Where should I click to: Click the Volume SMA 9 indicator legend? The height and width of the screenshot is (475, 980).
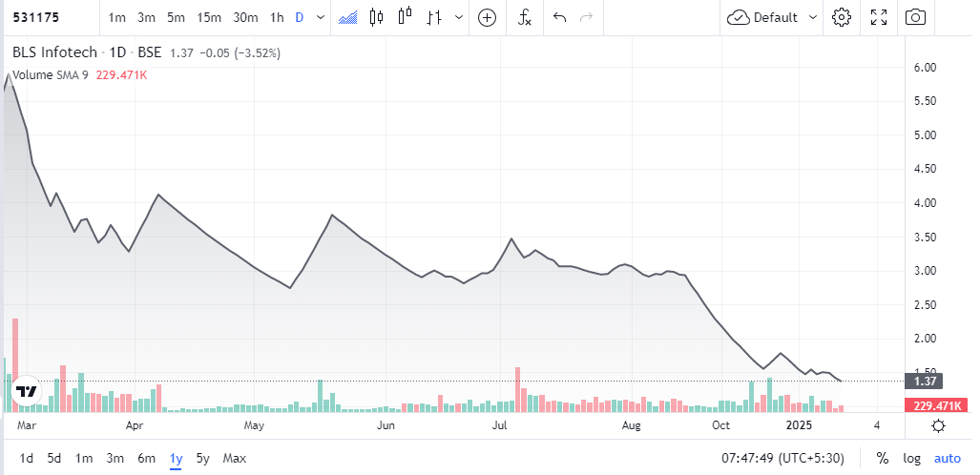coord(50,75)
